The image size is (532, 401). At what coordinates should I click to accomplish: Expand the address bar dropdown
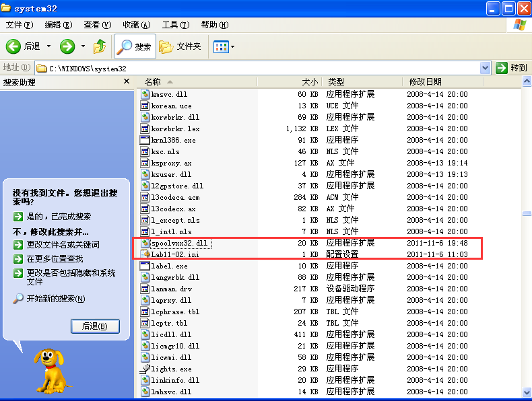pyautogui.click(x=485, y=68)
